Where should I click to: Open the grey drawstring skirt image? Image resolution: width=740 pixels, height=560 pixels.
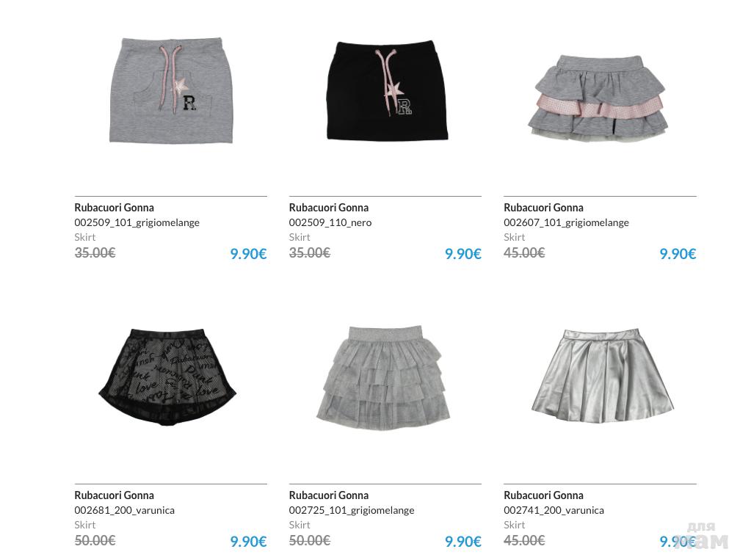(x=172, y=90)
